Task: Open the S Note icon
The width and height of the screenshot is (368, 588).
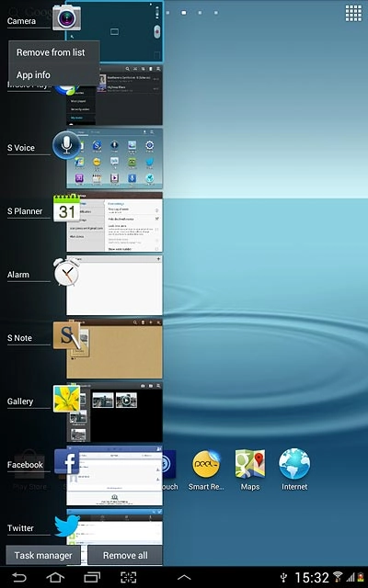Action: click(67, 335)
